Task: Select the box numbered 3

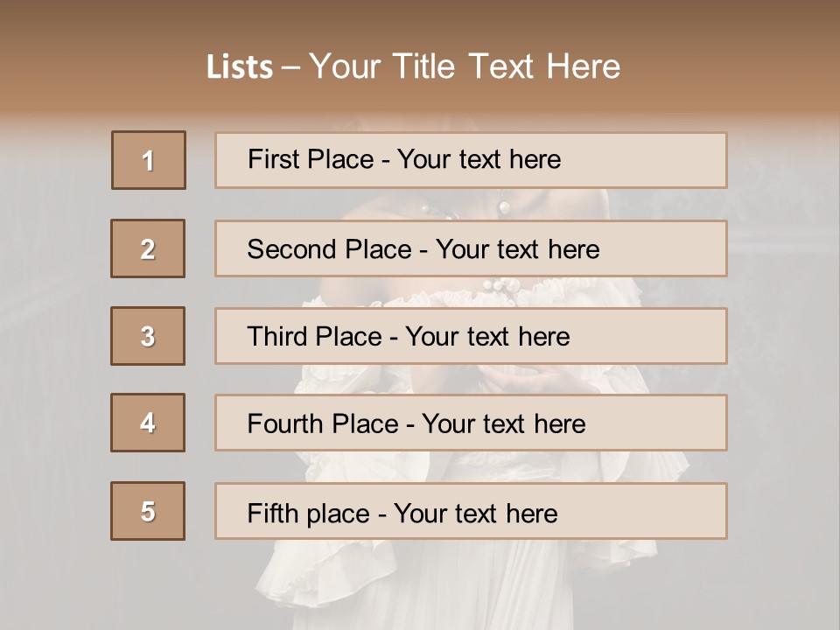Action: (148, 336)
